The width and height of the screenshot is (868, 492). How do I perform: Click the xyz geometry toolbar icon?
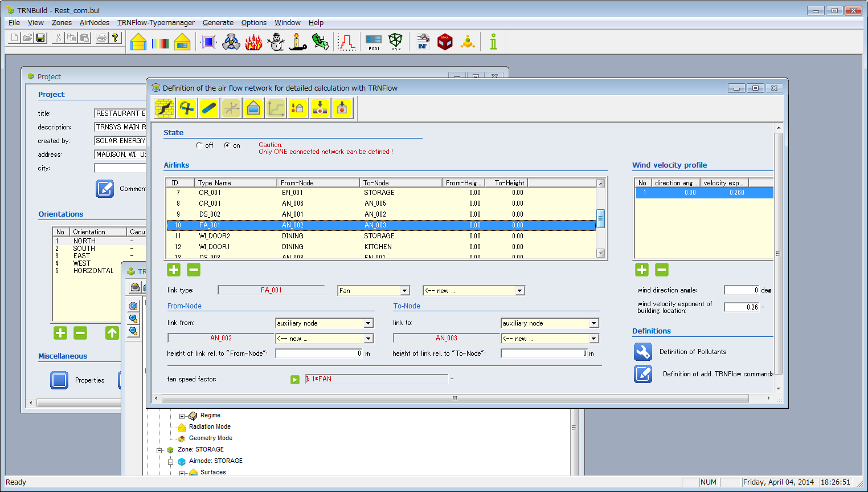coord(396,42)
